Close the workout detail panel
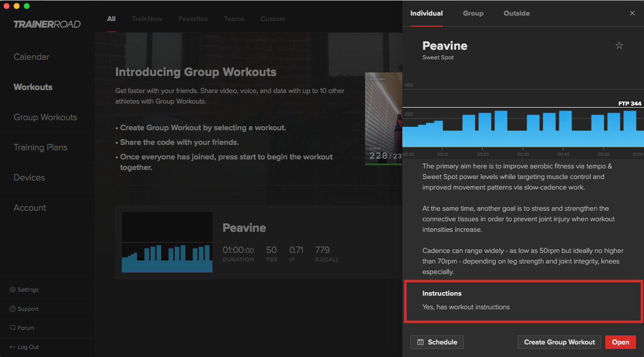 tap(632, 13)
